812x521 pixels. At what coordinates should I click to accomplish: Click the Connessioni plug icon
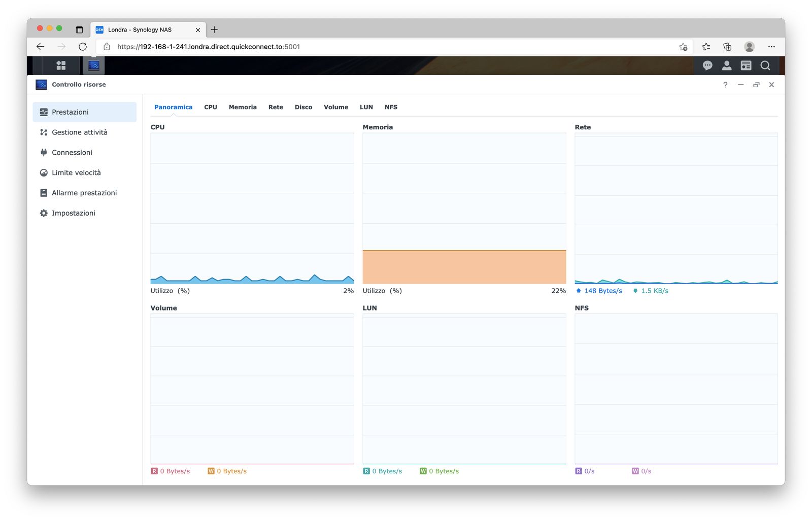point(44,153)
